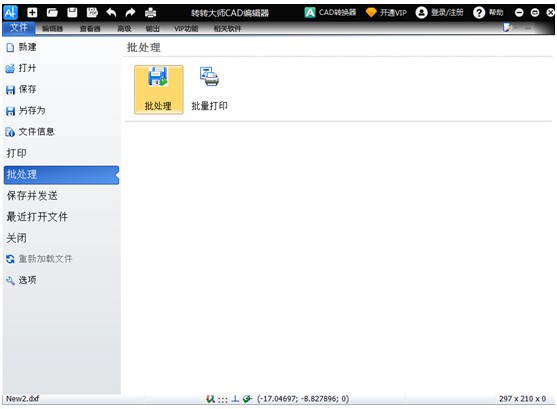Switch to the 输出 ribbon tab

pos(153,28)
